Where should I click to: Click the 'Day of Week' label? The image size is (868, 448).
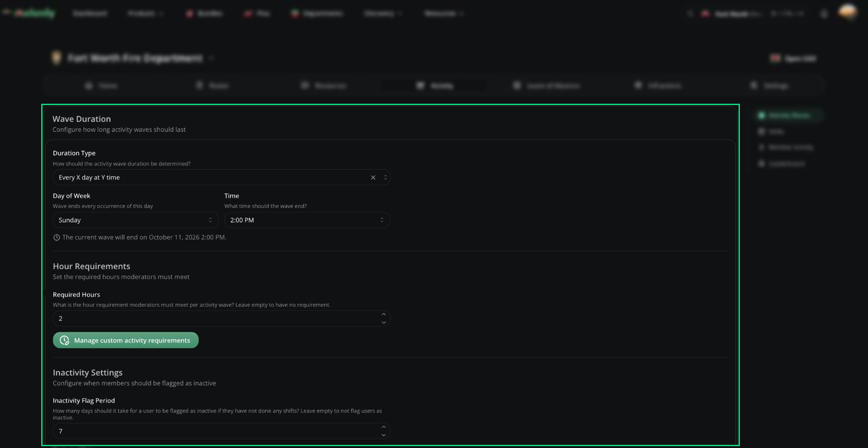point(72,196)
